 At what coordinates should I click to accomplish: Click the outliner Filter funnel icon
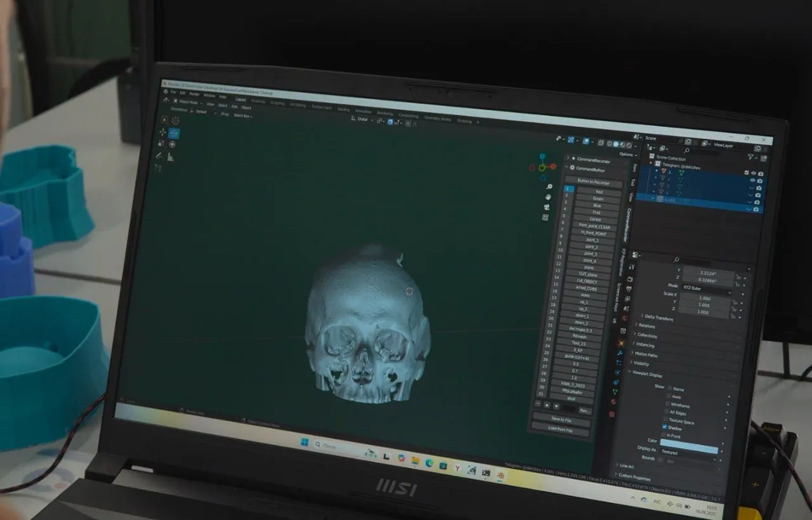coord(750,157)
